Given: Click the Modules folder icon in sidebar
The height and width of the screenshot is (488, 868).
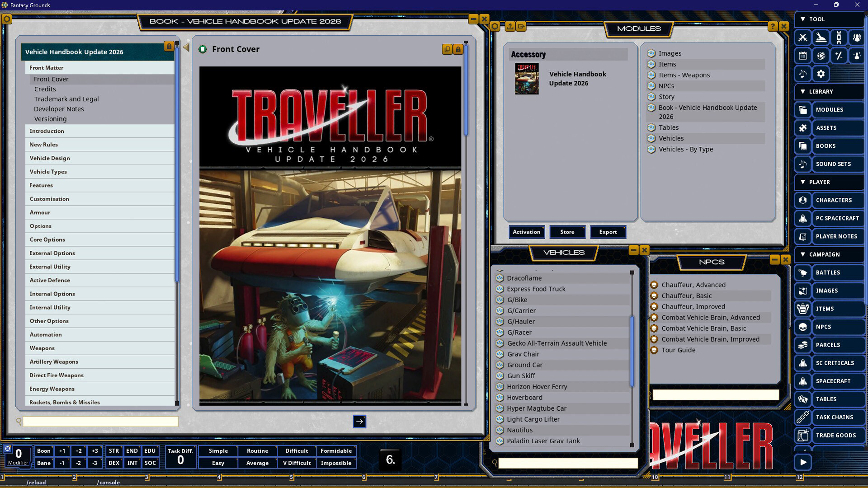Looking at the screenshot, I should (803, 110).
